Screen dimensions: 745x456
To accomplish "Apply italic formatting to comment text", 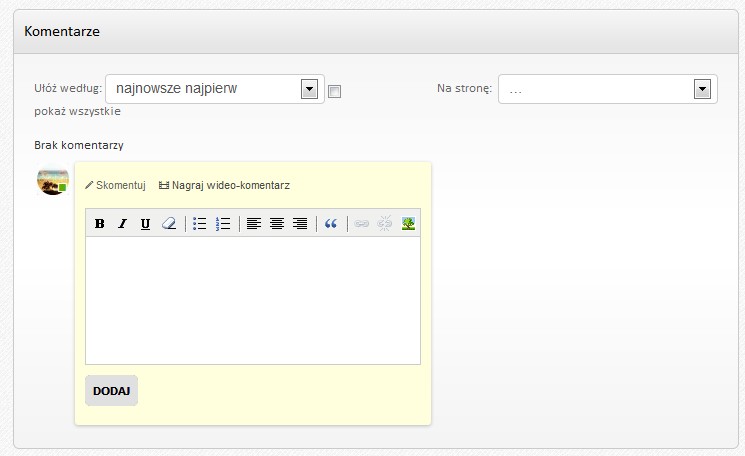I will click(x=122, y=224).
